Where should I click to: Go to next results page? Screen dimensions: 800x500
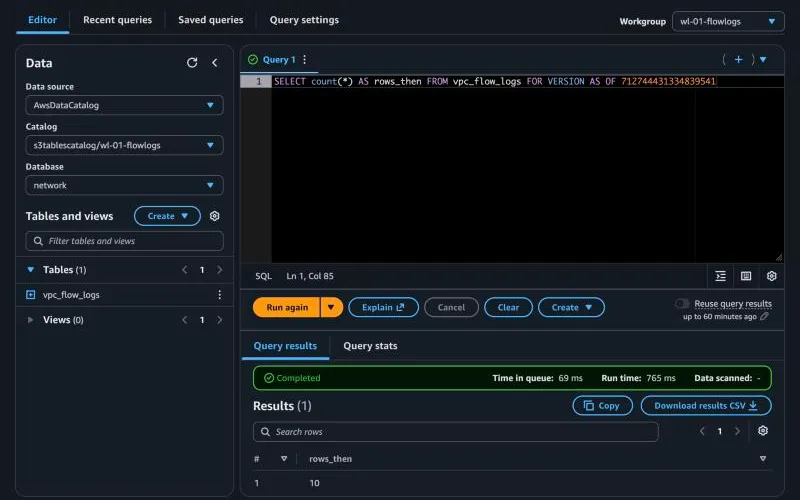tap(737, 431)
